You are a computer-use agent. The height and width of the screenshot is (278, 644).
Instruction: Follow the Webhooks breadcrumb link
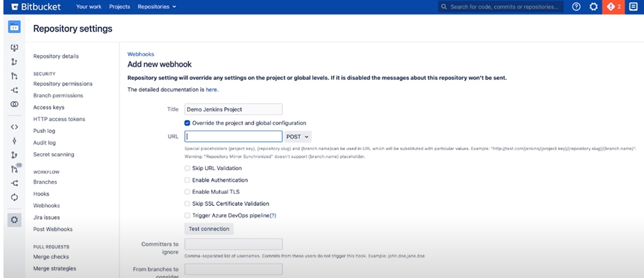(x=140, y=54)
